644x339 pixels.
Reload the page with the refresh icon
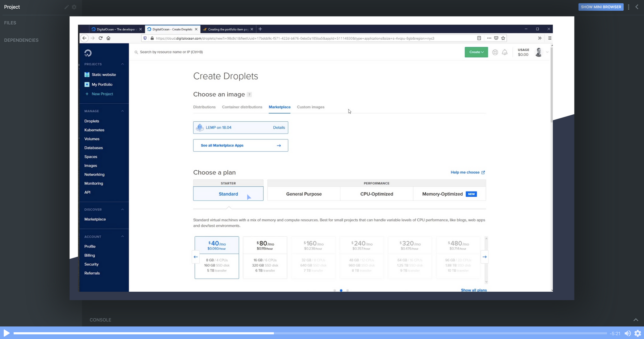tap(100, 38)
